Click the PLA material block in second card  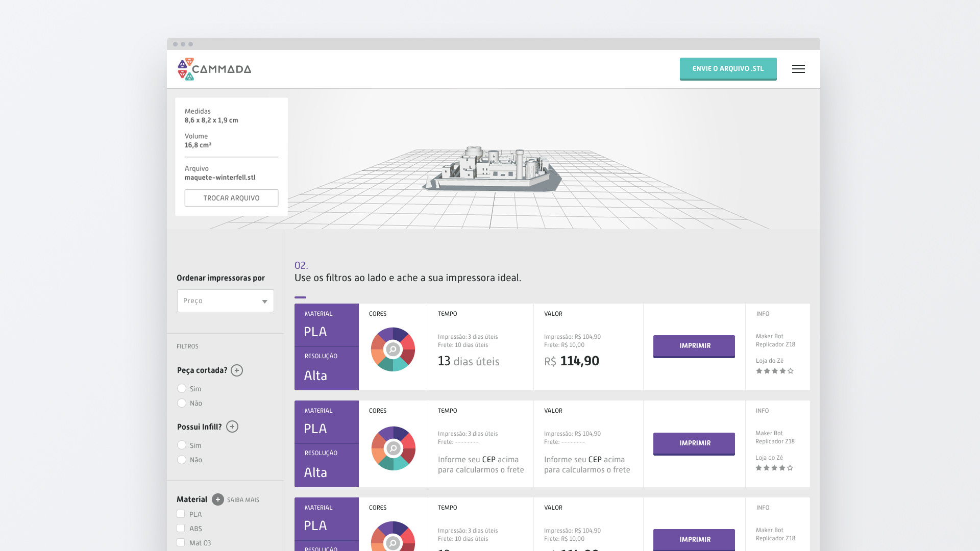tap(327, 422)
